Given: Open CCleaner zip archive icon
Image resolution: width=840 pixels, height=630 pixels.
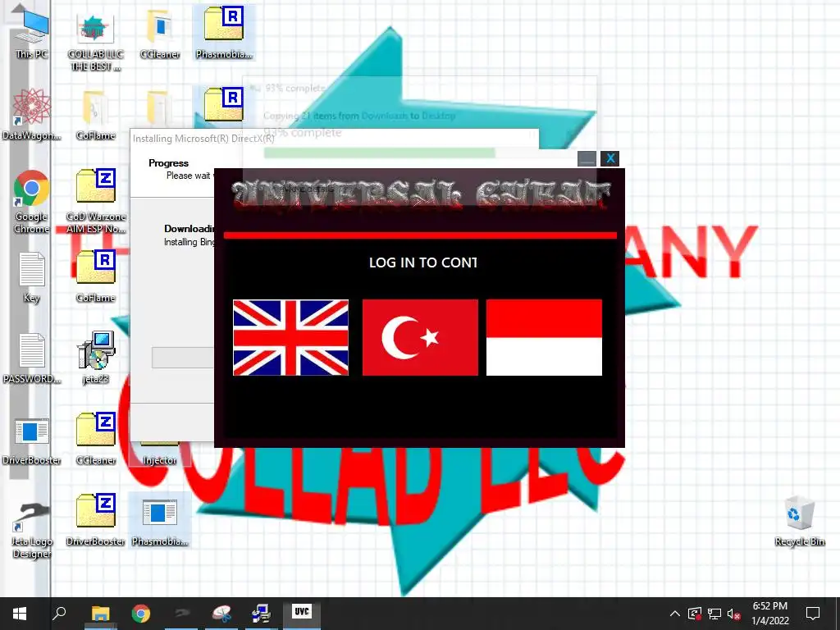Looking at the screenshot, I should 95,440.
